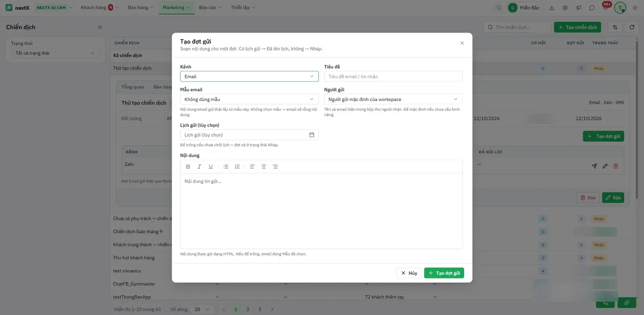The width and height of the screenshot is (644, 315).
Task: Open the Người gửi sender dropdown
Action: click(x=393, y=99)
